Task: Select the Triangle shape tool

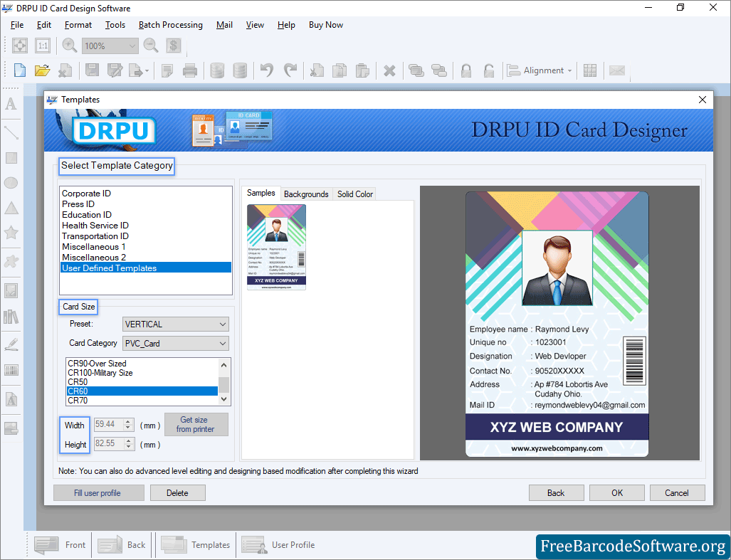Action: coord(11,208)
